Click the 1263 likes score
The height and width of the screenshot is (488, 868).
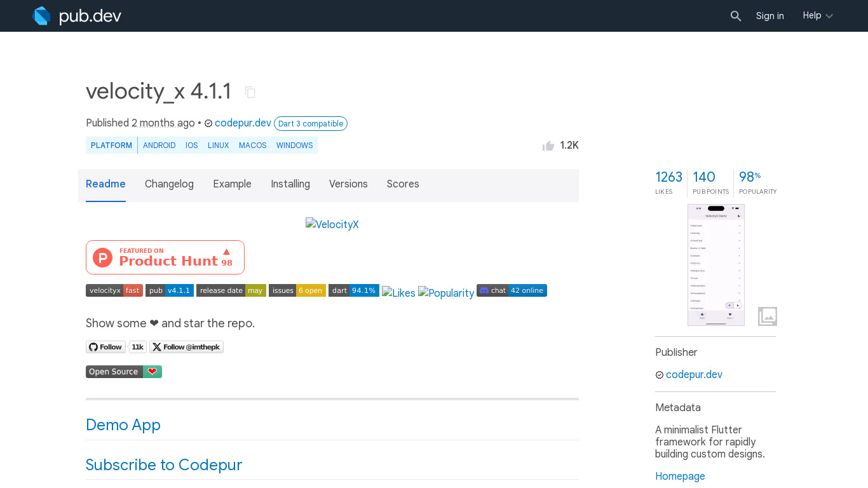coord(668,183)
